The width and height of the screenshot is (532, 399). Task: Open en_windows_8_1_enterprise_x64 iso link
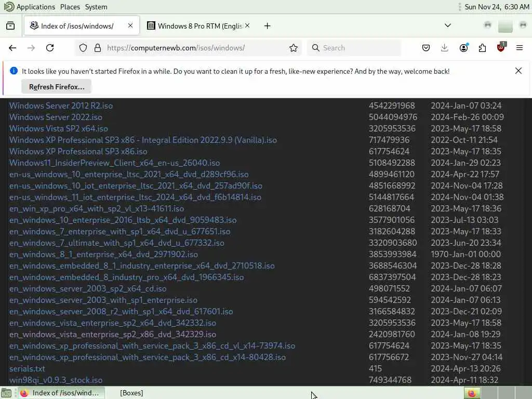[x=103, y=254]
